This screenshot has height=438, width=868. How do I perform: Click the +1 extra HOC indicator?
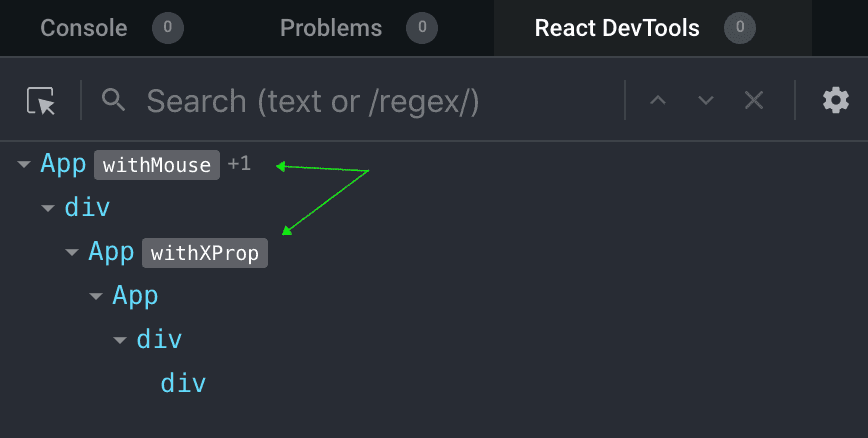(x=239, y=164)
